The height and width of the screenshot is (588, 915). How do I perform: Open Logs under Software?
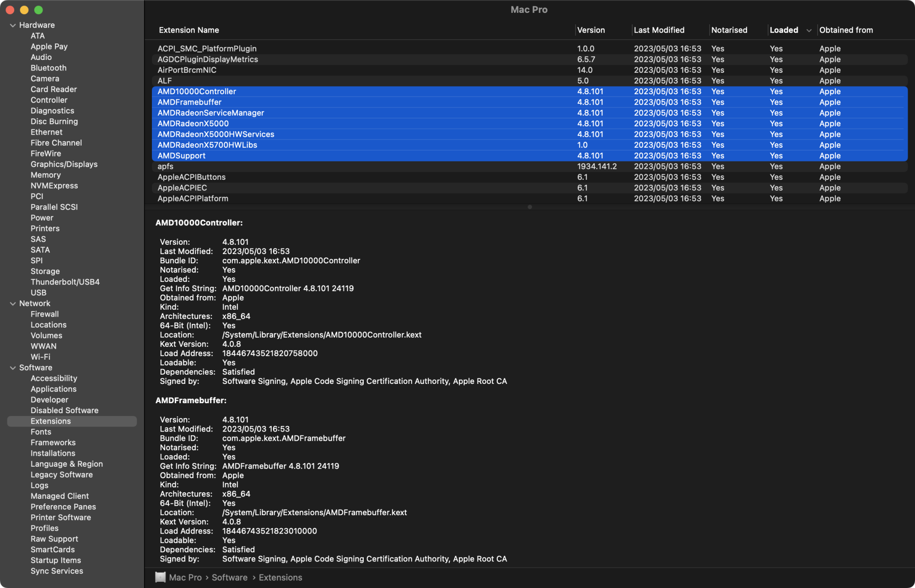click(39, 486)
